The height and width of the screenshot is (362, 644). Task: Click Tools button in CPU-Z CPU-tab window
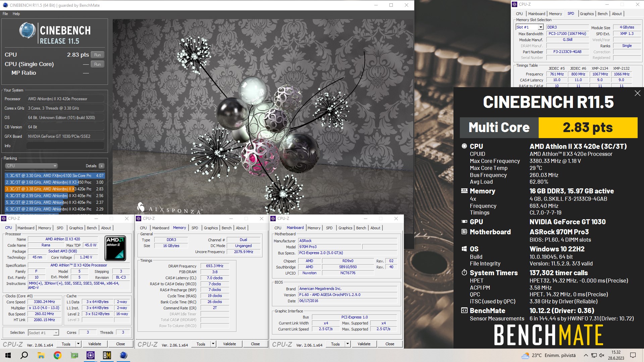(x=66, y=344)
